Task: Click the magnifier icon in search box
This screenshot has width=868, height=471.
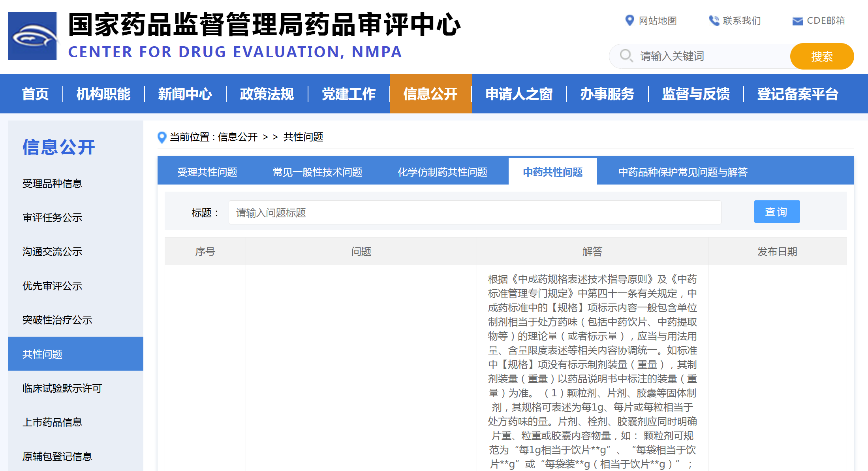Action: [626, 55]
